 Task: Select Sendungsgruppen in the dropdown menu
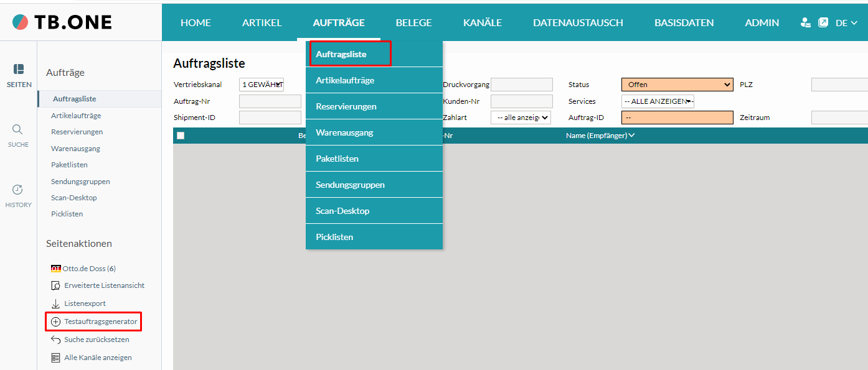pos(374,185)
